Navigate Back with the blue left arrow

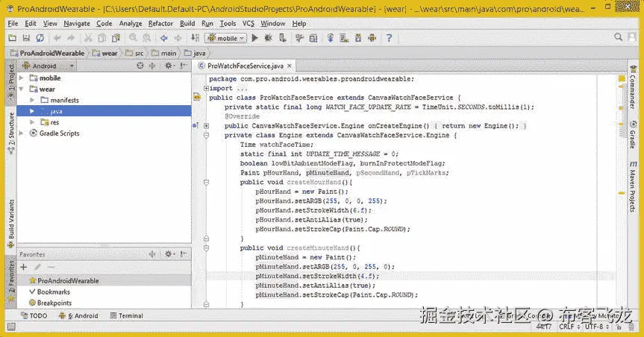(164, 38)
